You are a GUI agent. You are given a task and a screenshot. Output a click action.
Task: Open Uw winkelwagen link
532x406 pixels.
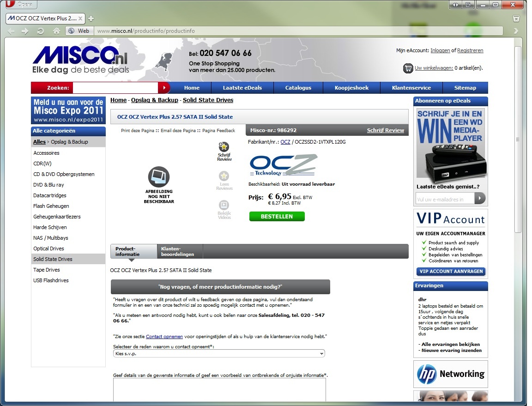click(x=434, y=68)
